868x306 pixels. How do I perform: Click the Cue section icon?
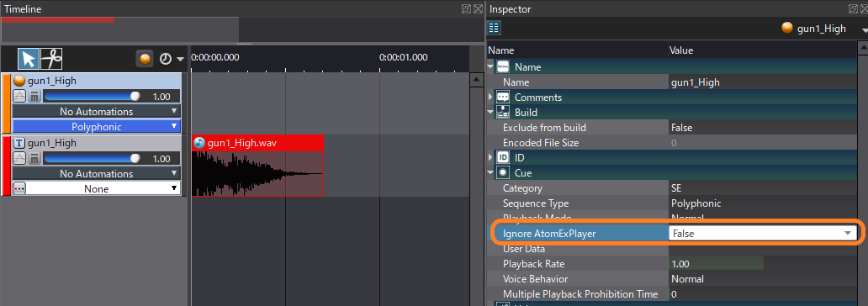click(503, 173)
